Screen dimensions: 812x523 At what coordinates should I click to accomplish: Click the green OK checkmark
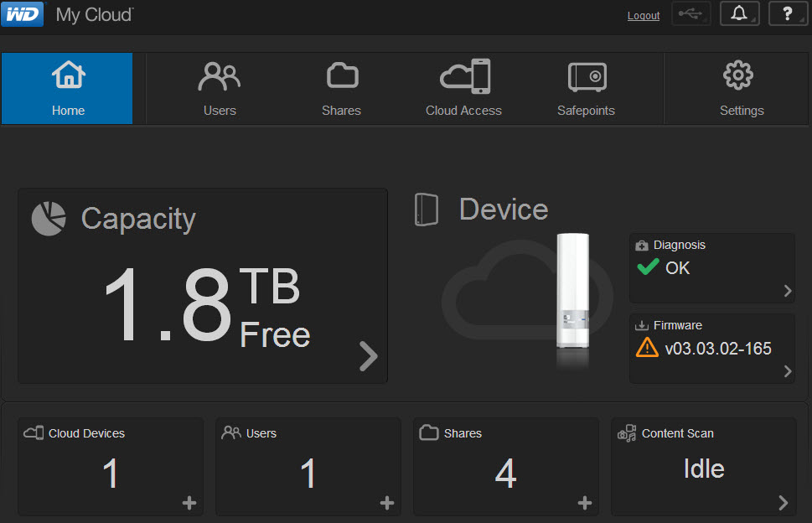tap(648, 267)
